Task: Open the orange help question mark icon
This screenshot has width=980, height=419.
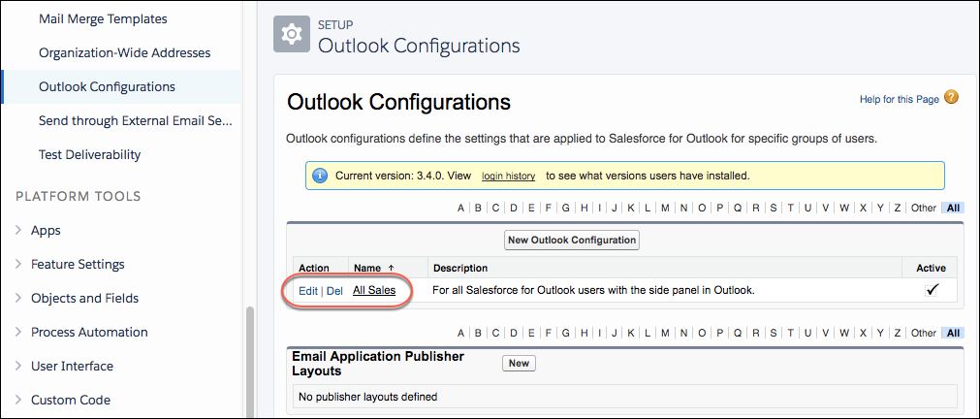Action: pyautogui.click(x=951, y=98)
